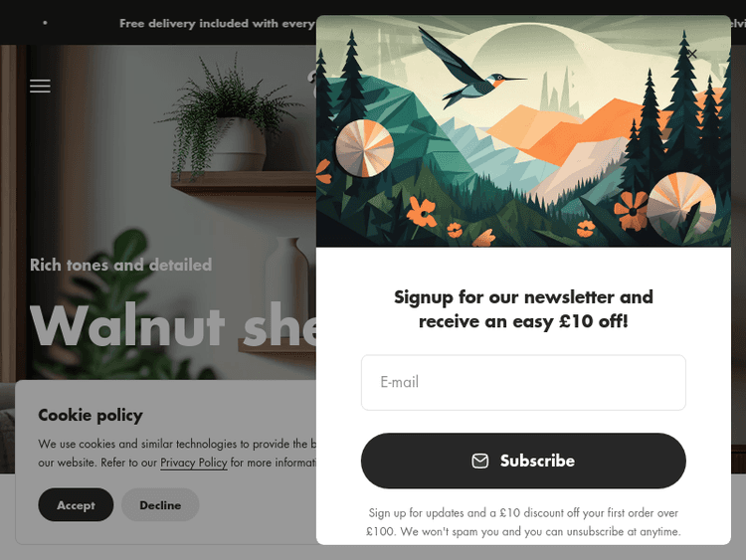Click the Cookie policy heading
746x560 pixels.
(x=91, y=415)
